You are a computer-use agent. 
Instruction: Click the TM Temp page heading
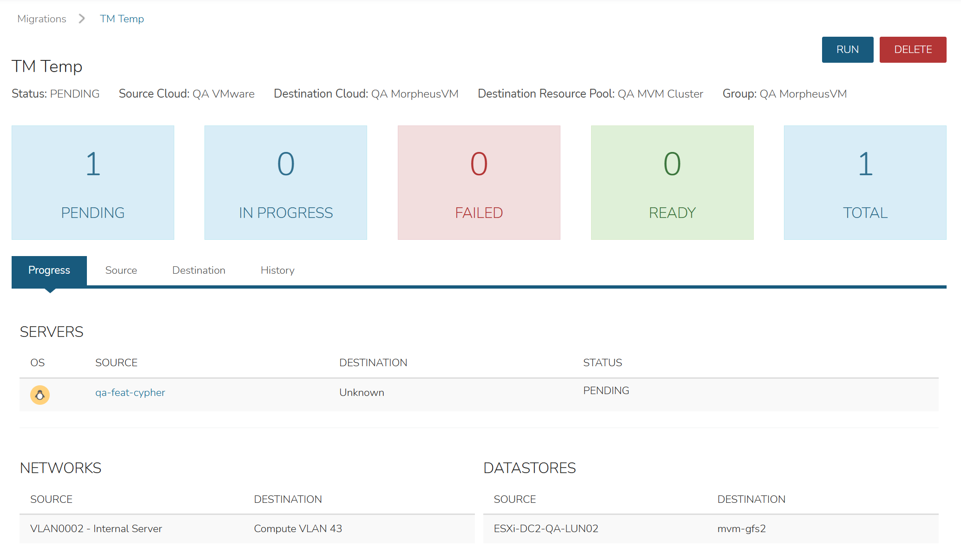[x=47, y=66]
